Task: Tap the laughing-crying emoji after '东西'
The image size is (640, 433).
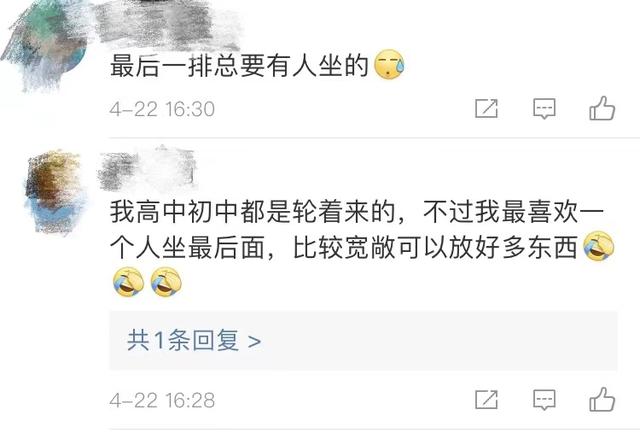Action: pos(599,246)
